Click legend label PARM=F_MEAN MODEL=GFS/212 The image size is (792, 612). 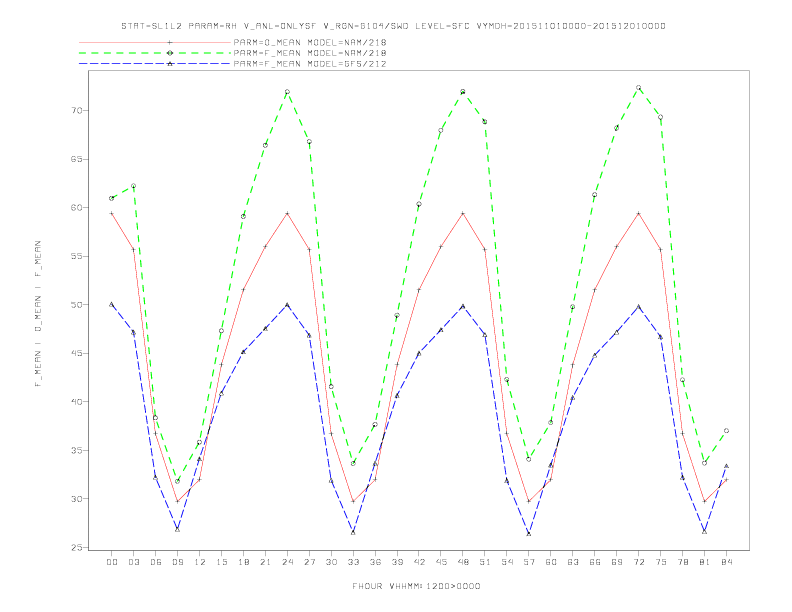(x=310, y=64)
